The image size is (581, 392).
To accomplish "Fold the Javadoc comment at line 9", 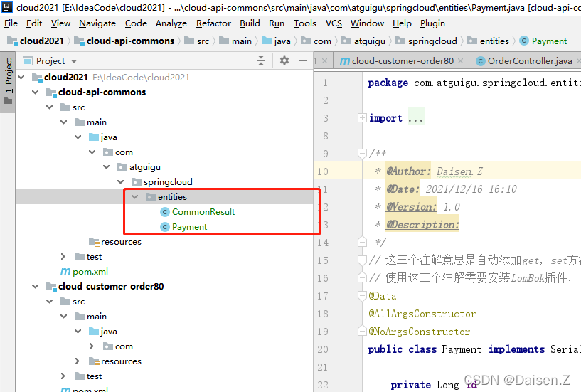I will click(x=362, y=153).
